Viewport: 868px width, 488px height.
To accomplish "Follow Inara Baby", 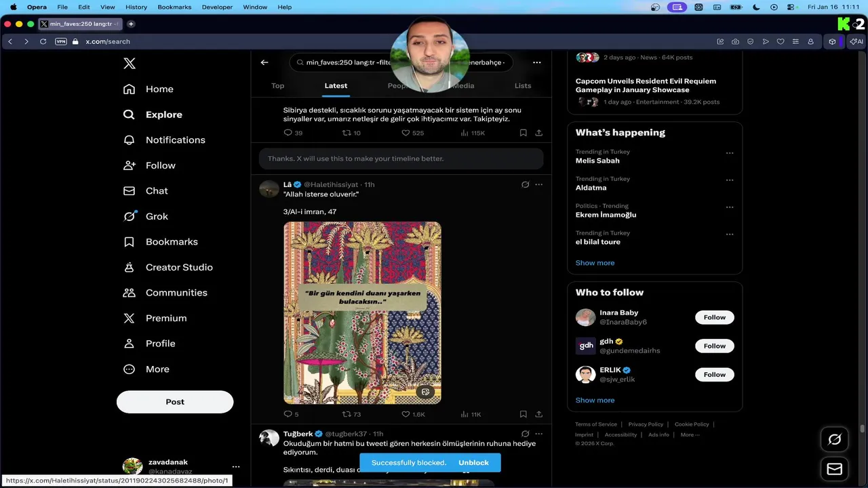I will click(x=715, y=317).
